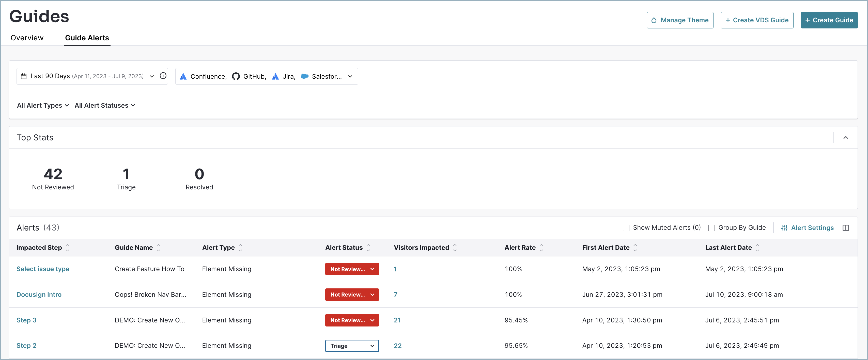This screenshot has width=868, height=360.
Task: Sort by the Alert Status column arrows
Action: click(368, 248)
